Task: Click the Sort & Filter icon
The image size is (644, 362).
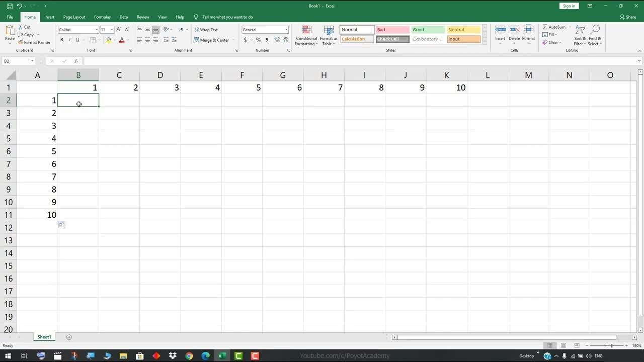Action: (580, 34)
